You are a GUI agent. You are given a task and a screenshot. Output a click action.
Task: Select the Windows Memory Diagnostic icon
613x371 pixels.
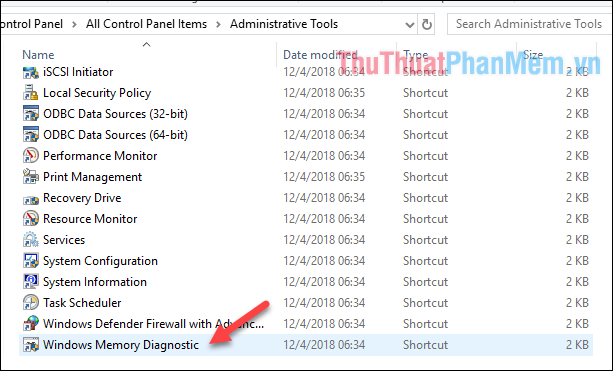pos(30,345)
